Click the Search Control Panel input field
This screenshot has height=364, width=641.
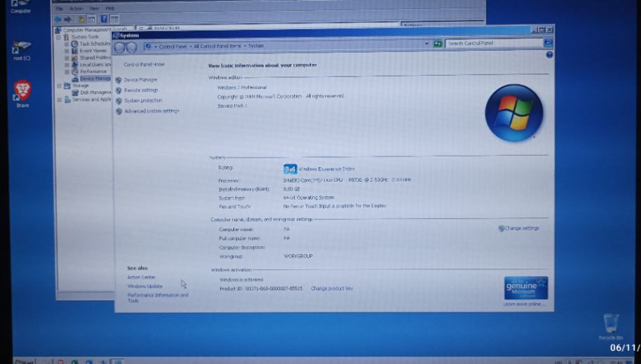coord(494,43)
